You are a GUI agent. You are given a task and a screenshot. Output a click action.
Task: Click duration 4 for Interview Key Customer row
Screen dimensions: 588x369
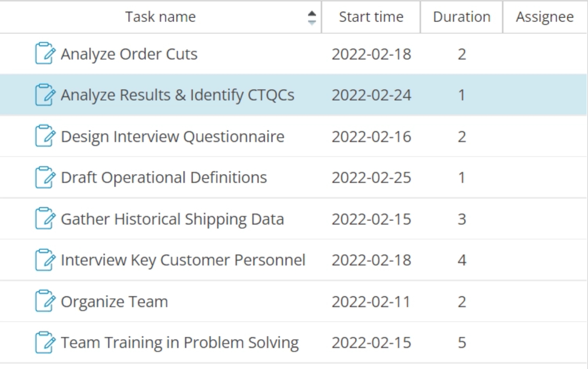tap(462, 260)
